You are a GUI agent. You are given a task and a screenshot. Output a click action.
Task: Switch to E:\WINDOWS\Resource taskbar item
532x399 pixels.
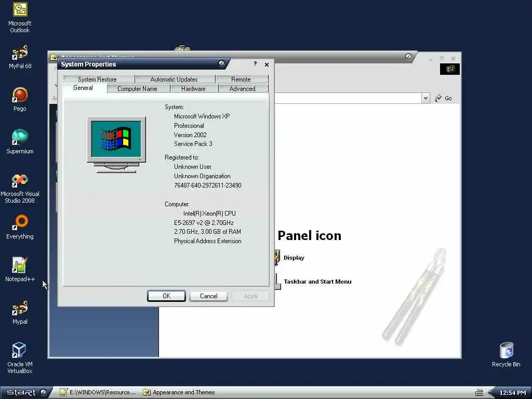(98, 392)
